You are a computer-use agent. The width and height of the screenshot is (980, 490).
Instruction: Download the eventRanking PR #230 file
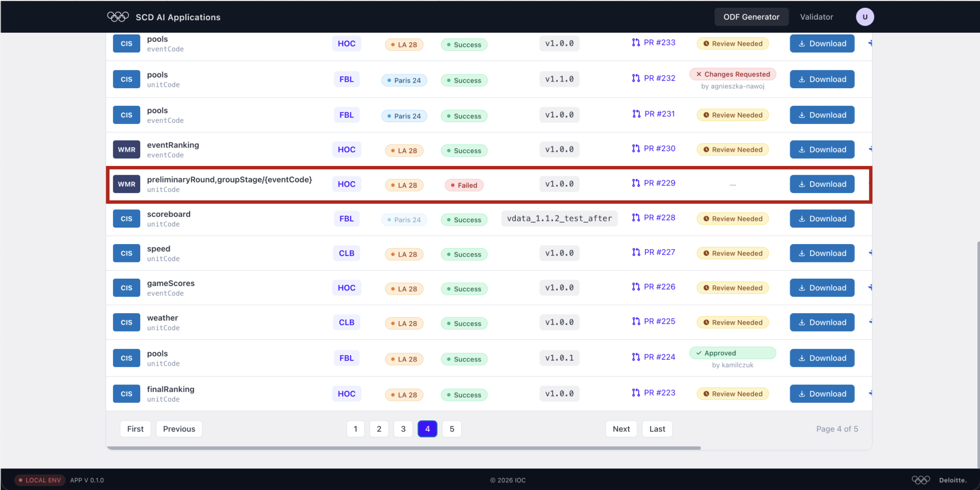tap(822, 149)
